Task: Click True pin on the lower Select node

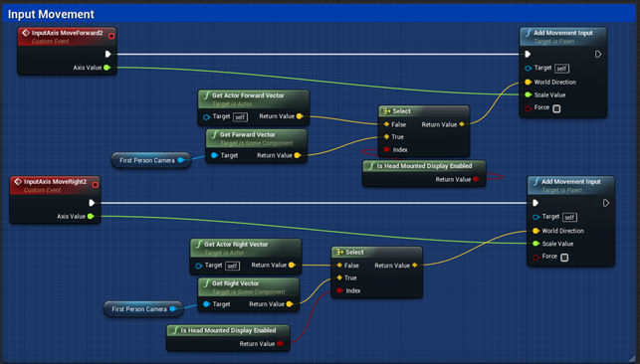Action: coord(339,278)
